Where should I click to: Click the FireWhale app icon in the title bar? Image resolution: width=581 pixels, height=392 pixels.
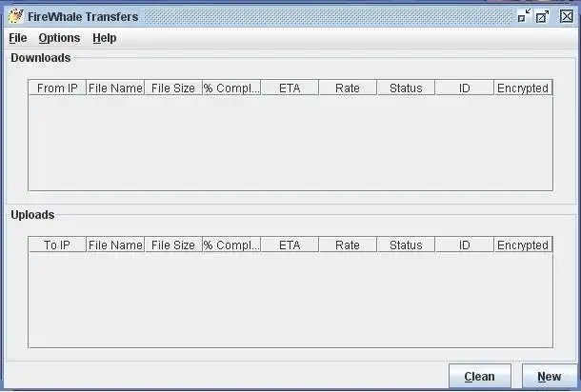(15, 16)
